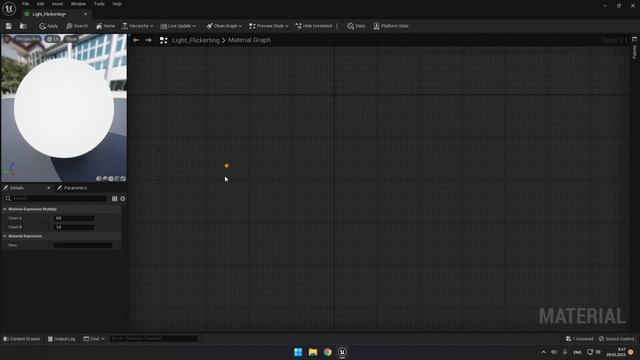Screen dimensions: 640x360
Task: Click Light_Flickering in the breadcrumb
Action: [196, 40]
